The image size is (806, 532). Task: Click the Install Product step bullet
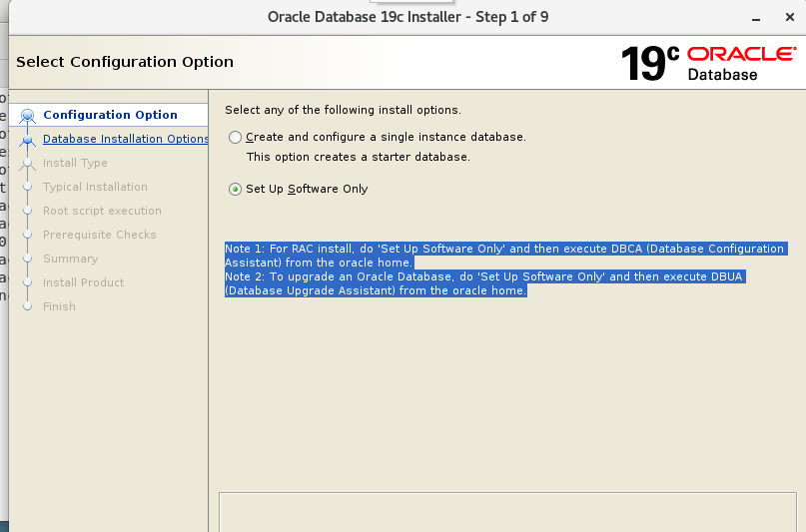[x=28, y=282]
